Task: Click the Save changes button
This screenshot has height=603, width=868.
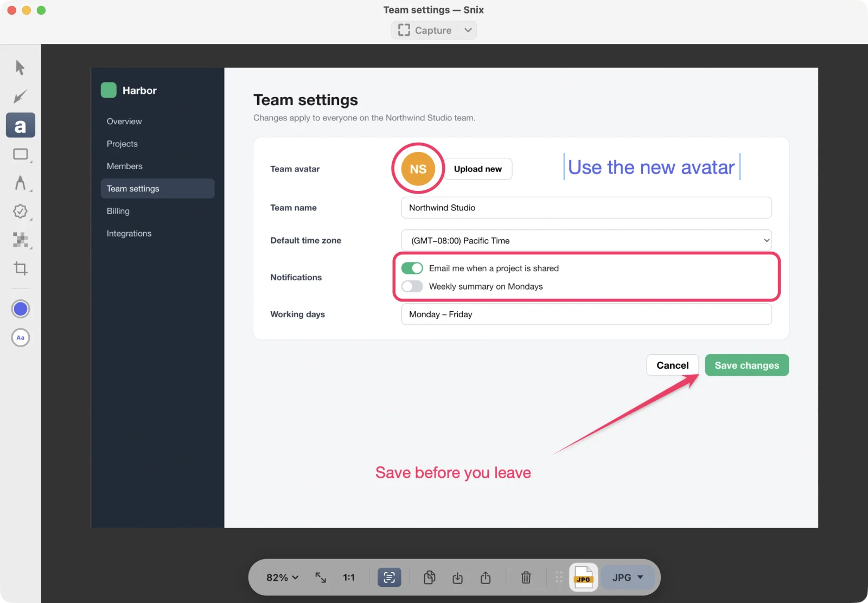Action: point(747,365)
